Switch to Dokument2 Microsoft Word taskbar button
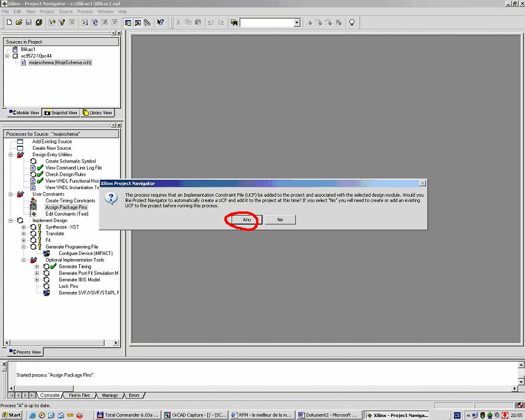Screen dimensions: 525x420 329,415
